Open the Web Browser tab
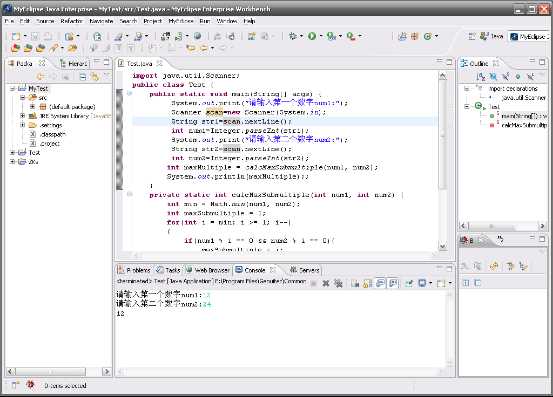Image resolution: width=553 pixels, height=397 pixels. [x=208, y=270]
